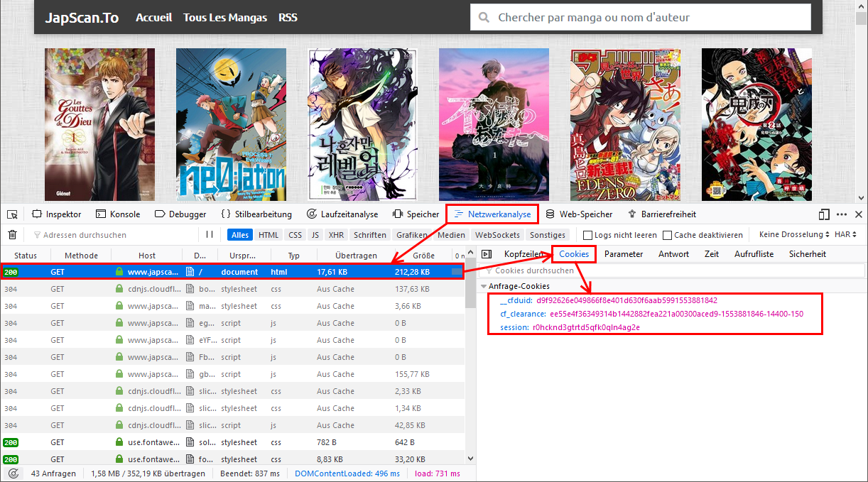Toggle the JS request filter
The height and width of the screenshot is (482, 868).
coord(315,235)
